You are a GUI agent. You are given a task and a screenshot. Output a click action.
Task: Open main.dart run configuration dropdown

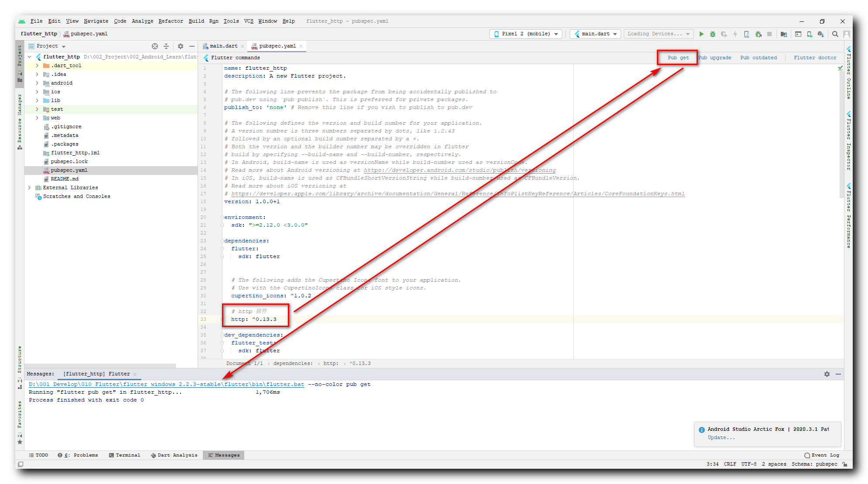(595, 34)
